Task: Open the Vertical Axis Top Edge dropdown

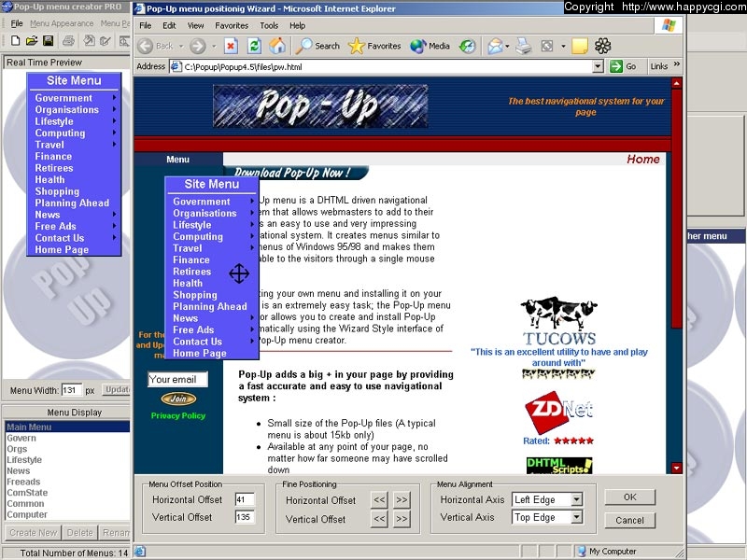Action: pyautogui.click(x=576, y=517)
